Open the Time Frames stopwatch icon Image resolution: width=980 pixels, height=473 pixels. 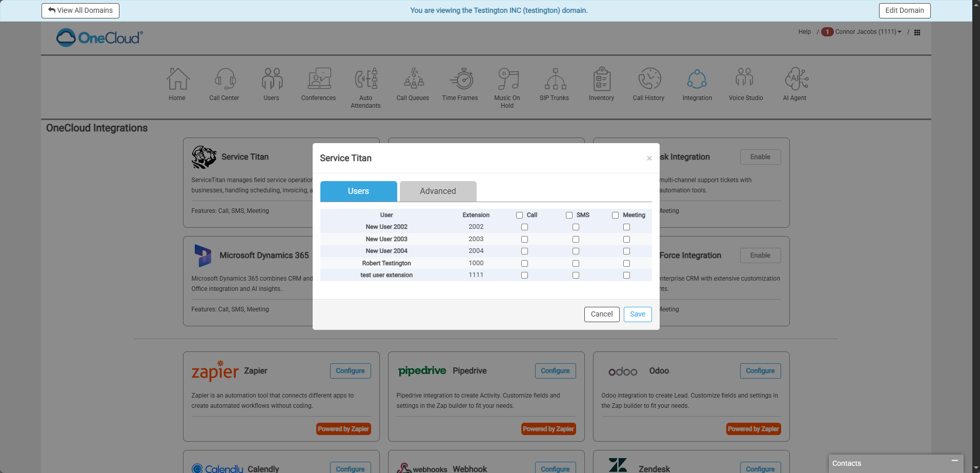(x=460, y=80)
